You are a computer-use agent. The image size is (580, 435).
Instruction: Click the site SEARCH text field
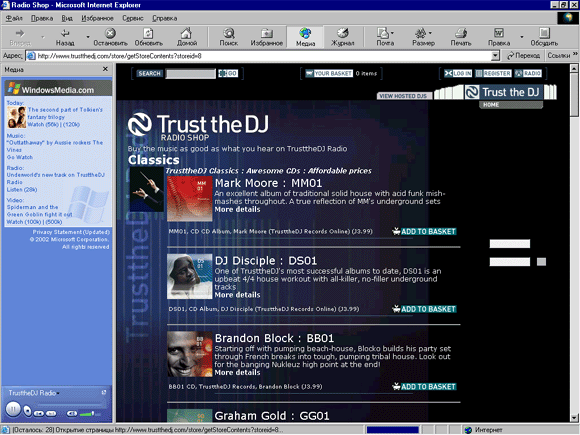point(190,74)
